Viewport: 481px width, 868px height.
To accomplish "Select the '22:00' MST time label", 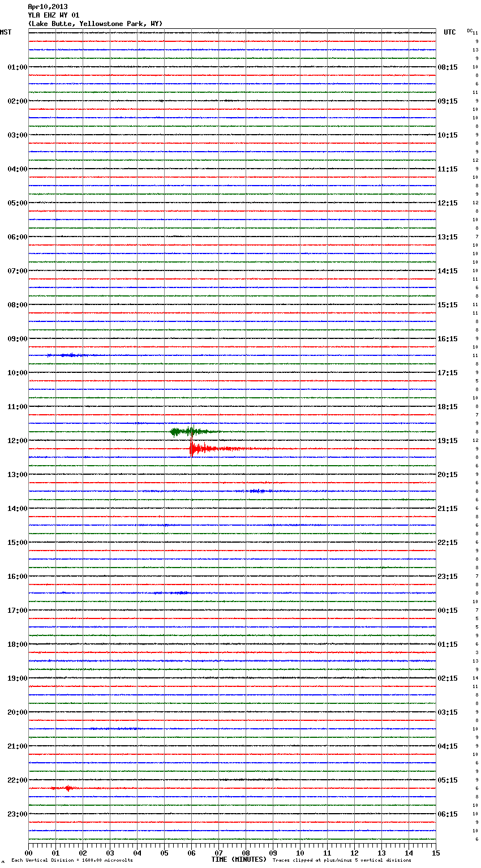I will pyautogui.click(x=18, y=780).
